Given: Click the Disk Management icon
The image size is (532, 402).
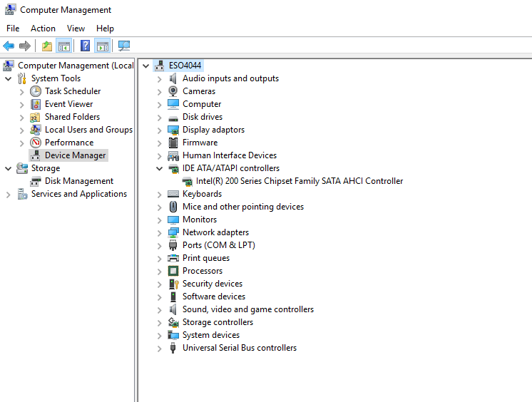Looking at the screenshot, I should 35,182.
